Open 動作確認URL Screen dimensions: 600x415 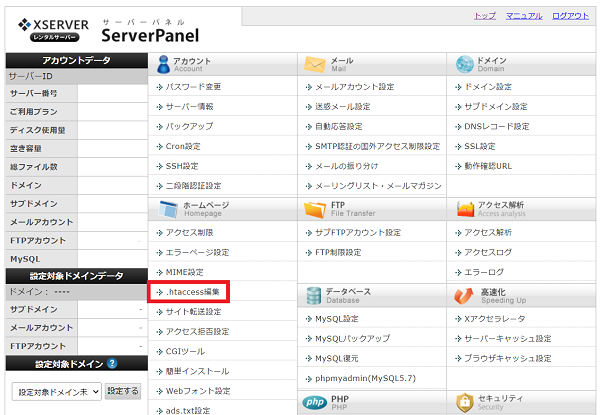[x=488, y=166]
